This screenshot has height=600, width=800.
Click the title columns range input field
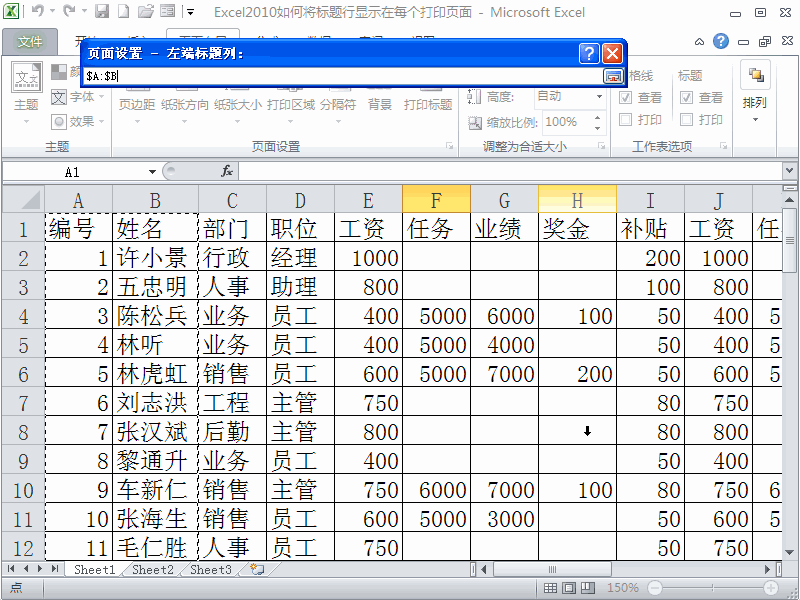(343, 77)
